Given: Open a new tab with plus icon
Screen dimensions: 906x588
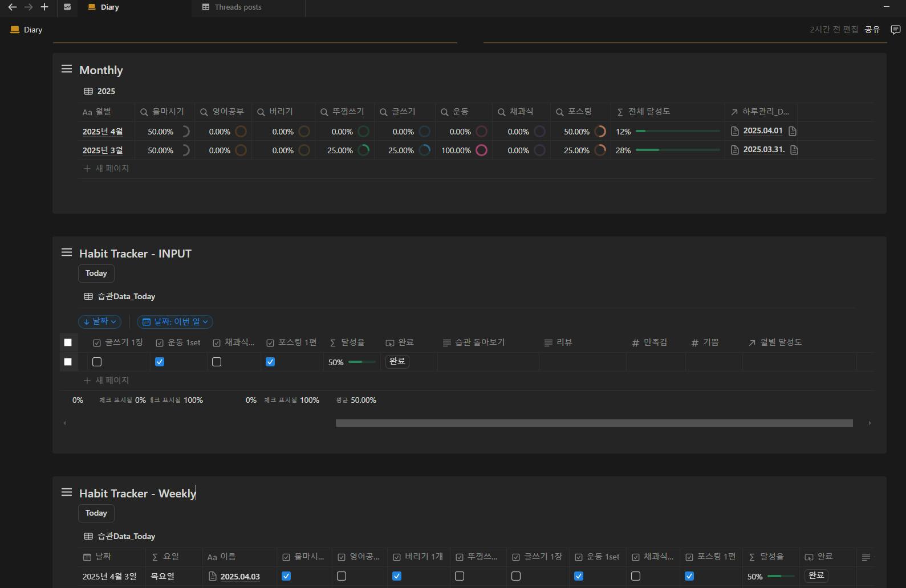Looking at the screenshot, I should coord(44,7).
